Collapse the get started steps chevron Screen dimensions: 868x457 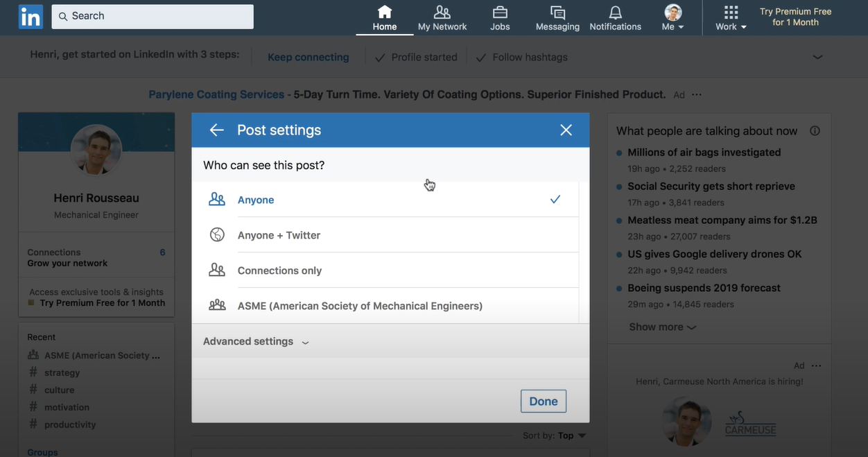pos(817,57)
